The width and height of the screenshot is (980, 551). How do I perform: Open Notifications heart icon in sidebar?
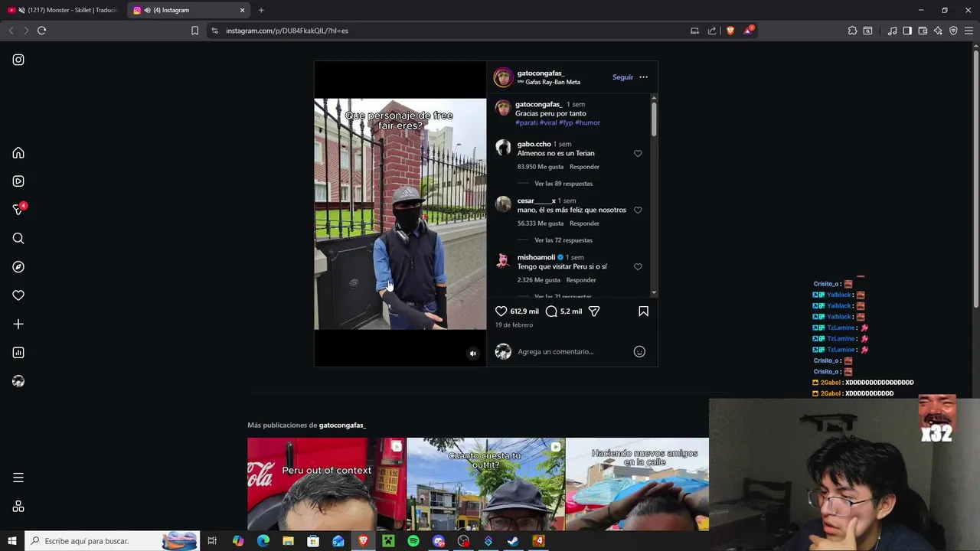[x=18, y=295]
